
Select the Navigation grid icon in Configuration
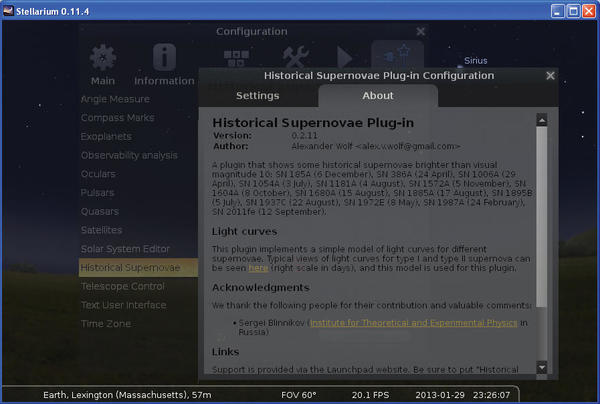point(236,58)
